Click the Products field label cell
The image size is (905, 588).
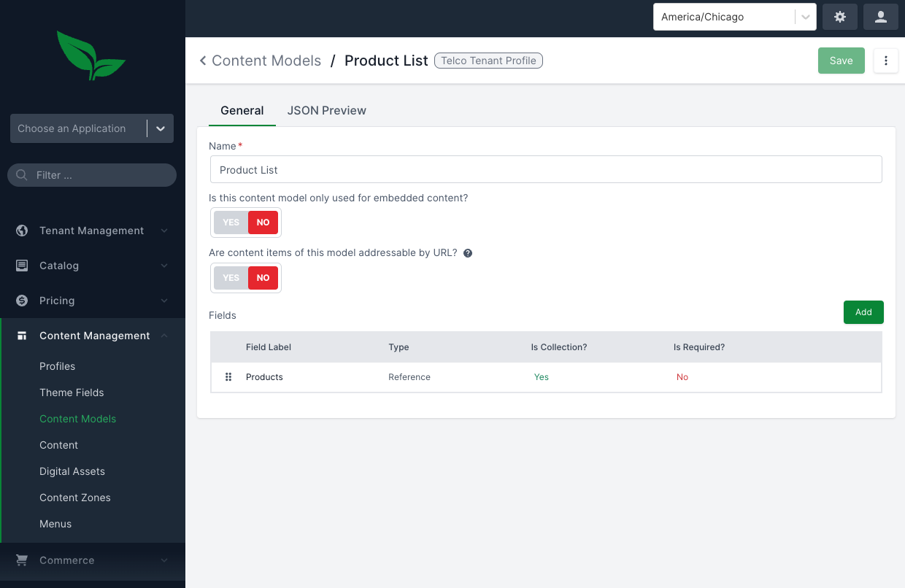pyautogui.click(x=264, y=377)
